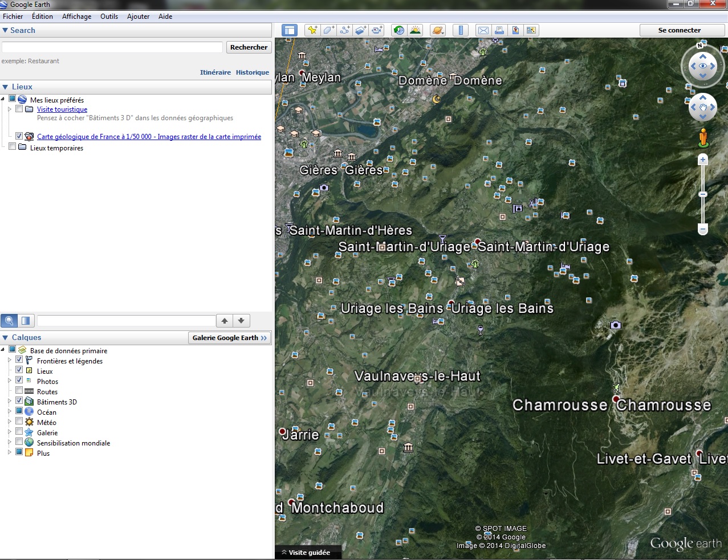Viewport: 728px width, 560px height.
Task: Open Galerie Google Earth button
Action: pyautogui.click(x=229, y=338)
